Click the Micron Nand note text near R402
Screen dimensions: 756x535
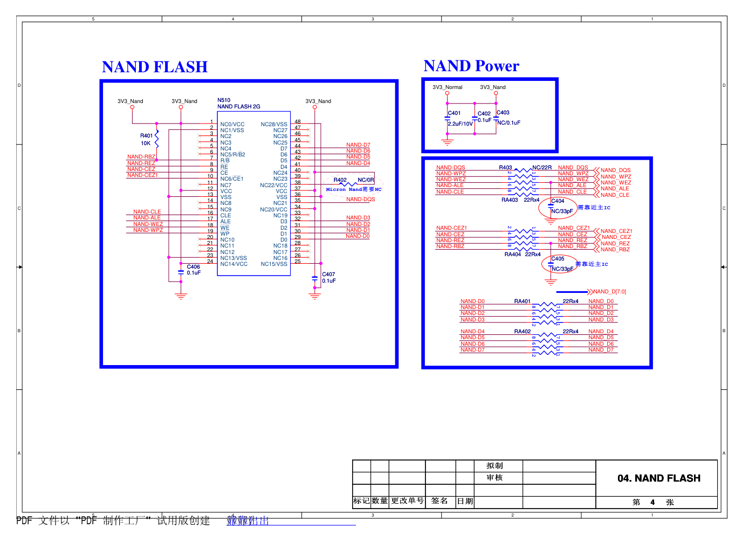353,190
